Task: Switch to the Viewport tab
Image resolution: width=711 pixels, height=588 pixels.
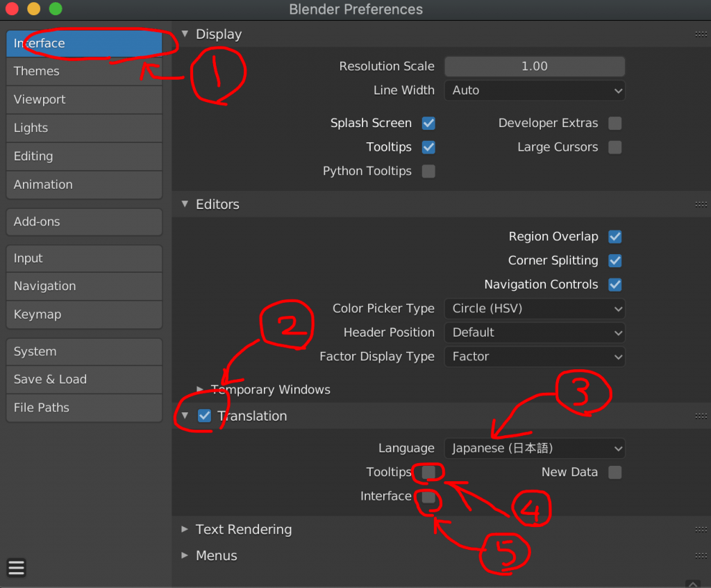Action: coord(84,100)
